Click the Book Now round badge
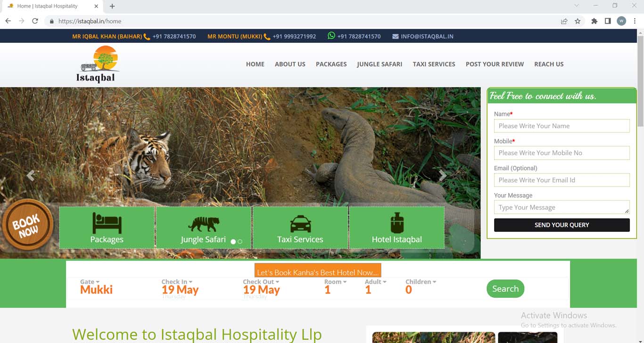The width and height of the screenshot is (644, 343). pos(28,225)
